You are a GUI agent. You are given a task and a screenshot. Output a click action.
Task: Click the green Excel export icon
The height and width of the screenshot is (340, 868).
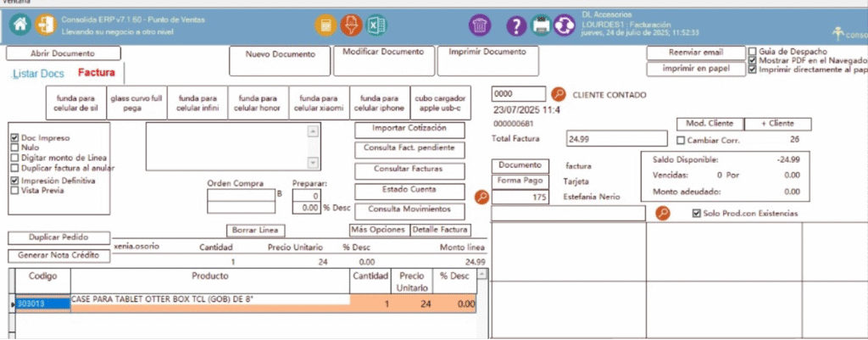[x=376, y=25]
